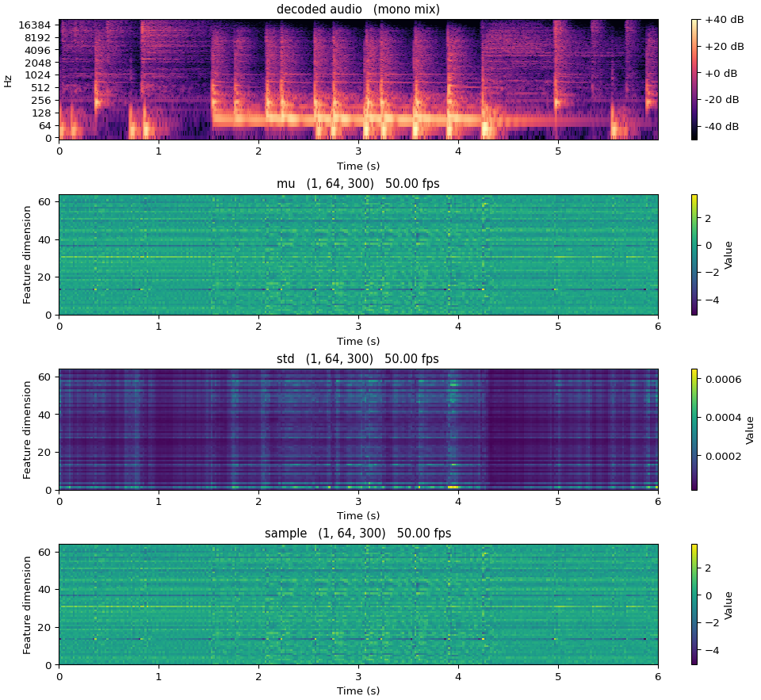
Task: Click the "-40 dB" colorbar label
Action: pos(722,126)
